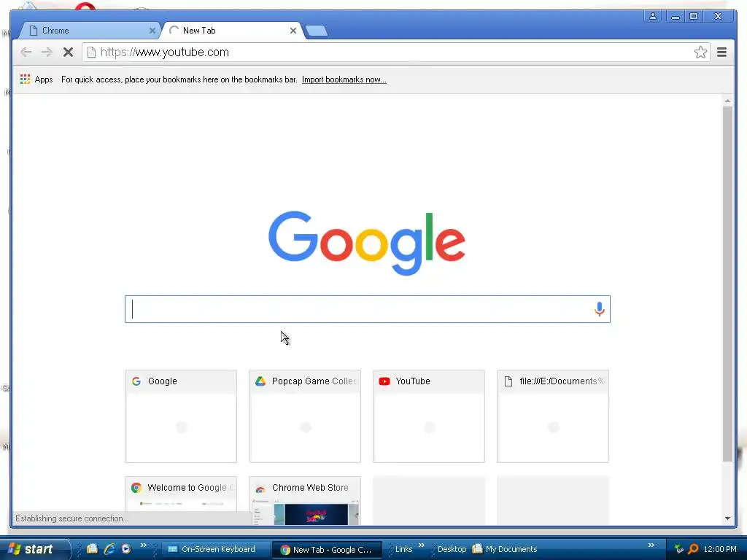Click the page icon on the file:///E tile
The width and height of the screenshot is (747, 560).
pos(508,381)
